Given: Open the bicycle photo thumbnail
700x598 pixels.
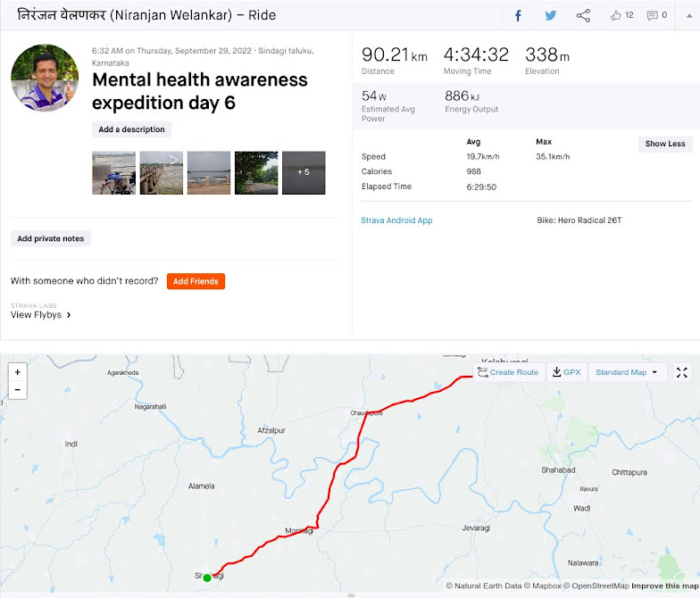Looking at the screenshot, I should click(114, 173).
